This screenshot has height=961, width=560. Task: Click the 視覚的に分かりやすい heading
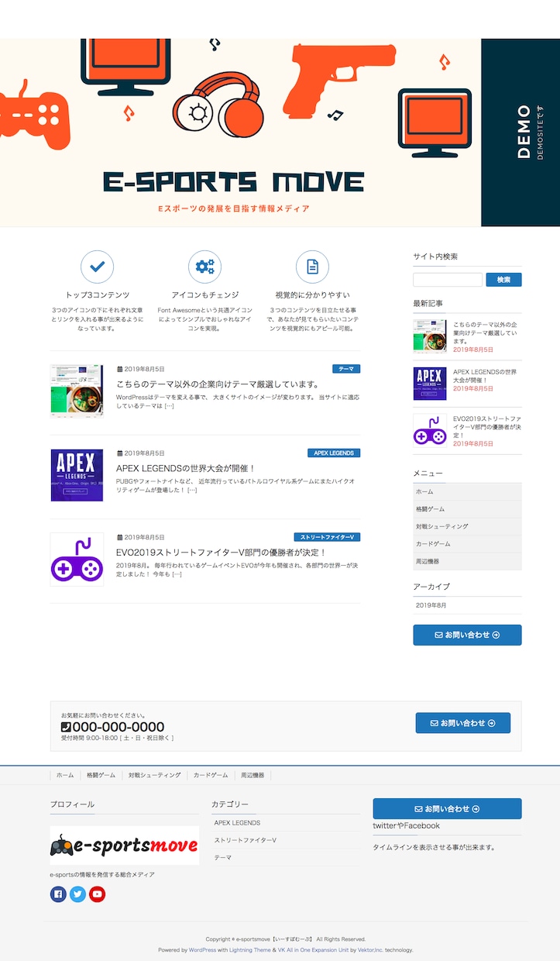(313, 295)
